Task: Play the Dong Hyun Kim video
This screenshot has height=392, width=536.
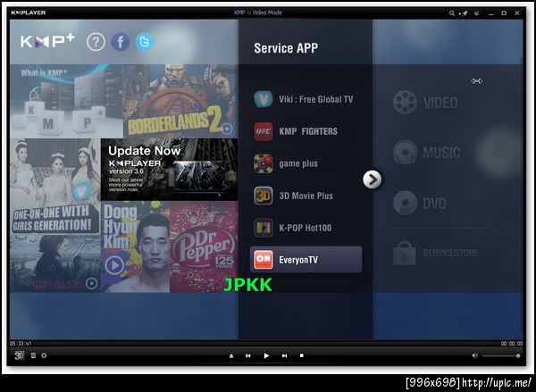Action: 114,265
